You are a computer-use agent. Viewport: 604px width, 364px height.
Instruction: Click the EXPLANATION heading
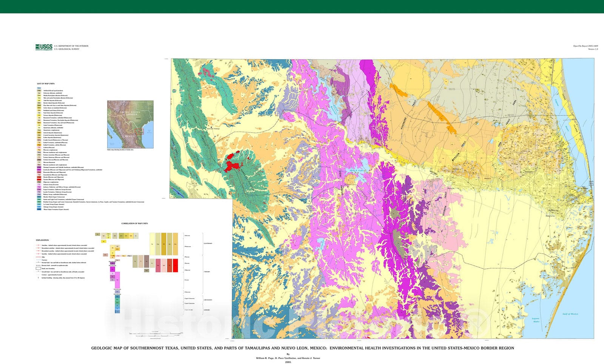(x=42, y=240)
